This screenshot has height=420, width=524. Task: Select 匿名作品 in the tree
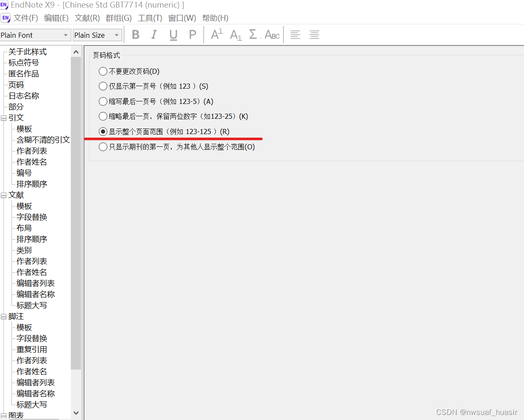pos(24,74)
